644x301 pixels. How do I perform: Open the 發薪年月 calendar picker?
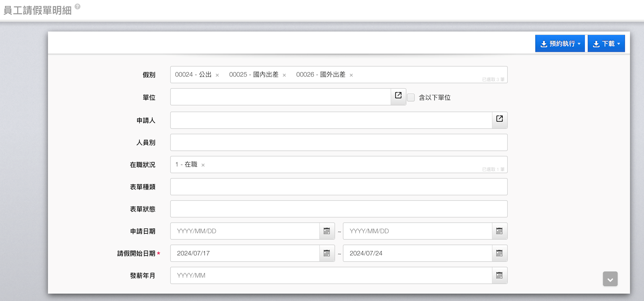tap(500, 276)
